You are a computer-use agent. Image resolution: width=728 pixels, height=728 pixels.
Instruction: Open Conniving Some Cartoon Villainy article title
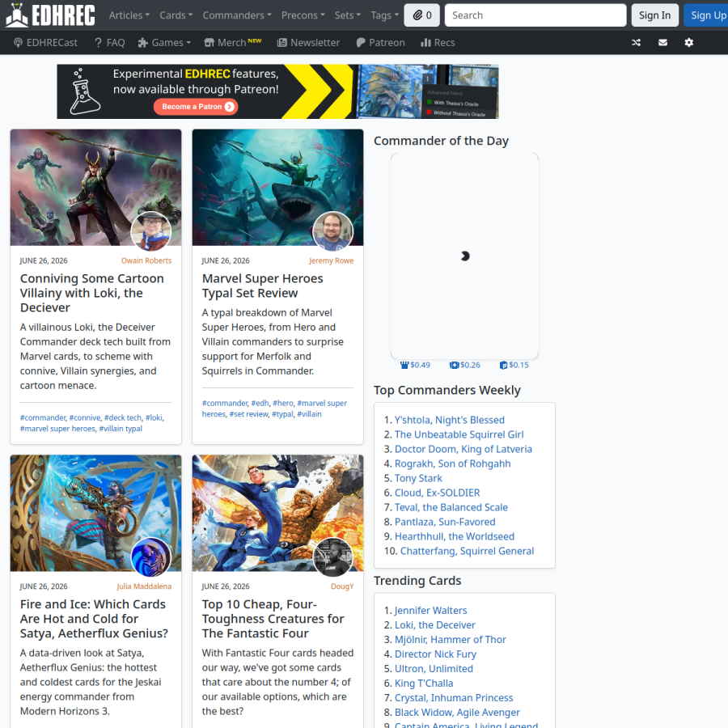pos(92,293)
